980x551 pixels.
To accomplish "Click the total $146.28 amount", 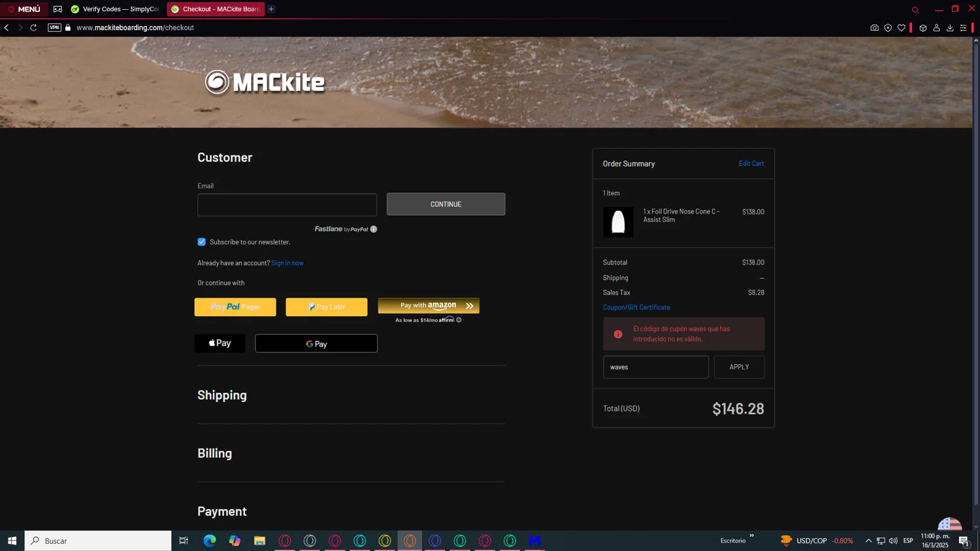I will [x=738, y=409].
